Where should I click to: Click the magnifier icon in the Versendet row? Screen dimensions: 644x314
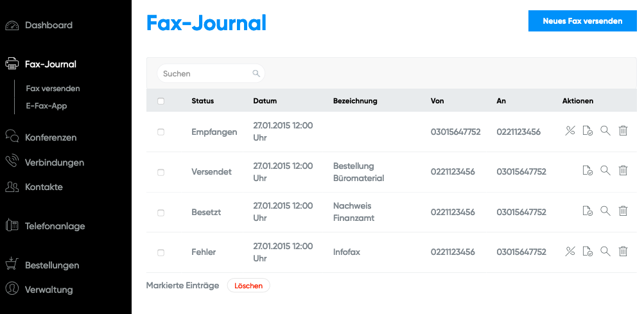605,171
